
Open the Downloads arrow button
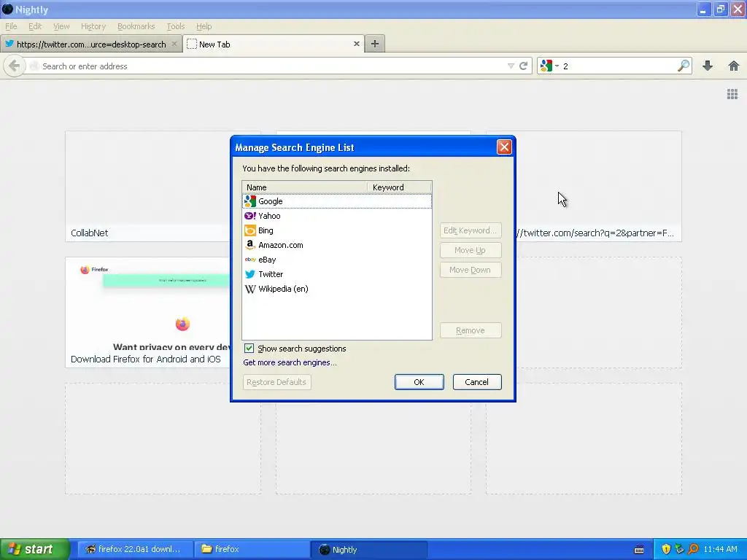pyautogui.click(x=708, y=66)
